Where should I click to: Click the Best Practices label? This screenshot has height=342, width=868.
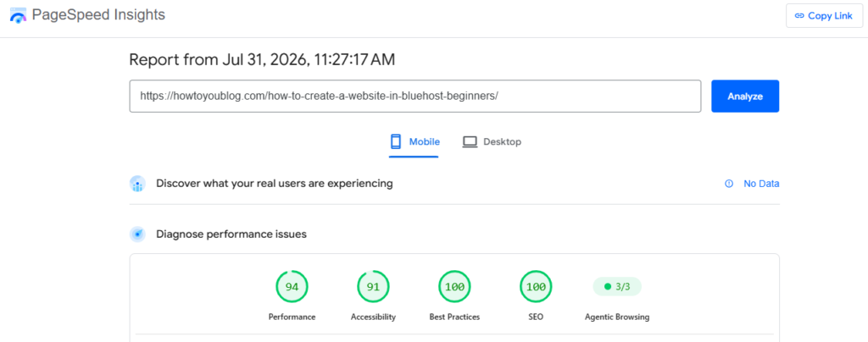[x=454, y=317]
